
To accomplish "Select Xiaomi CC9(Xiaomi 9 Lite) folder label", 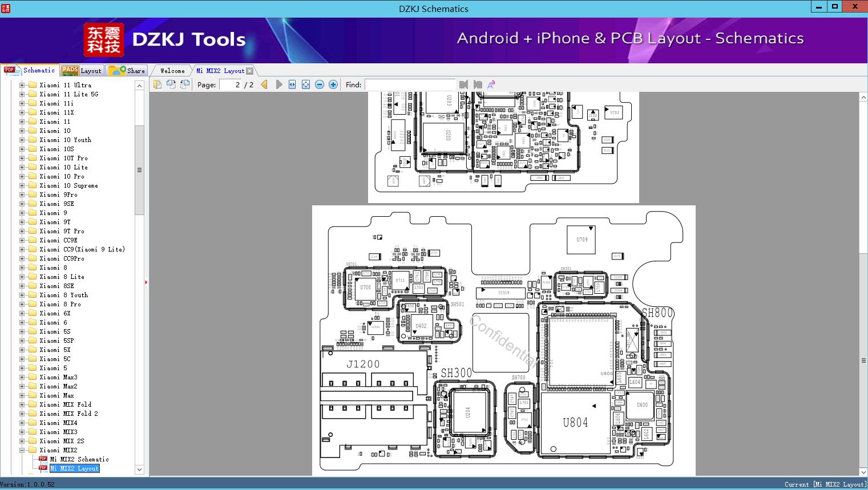I will click(82, 249).
